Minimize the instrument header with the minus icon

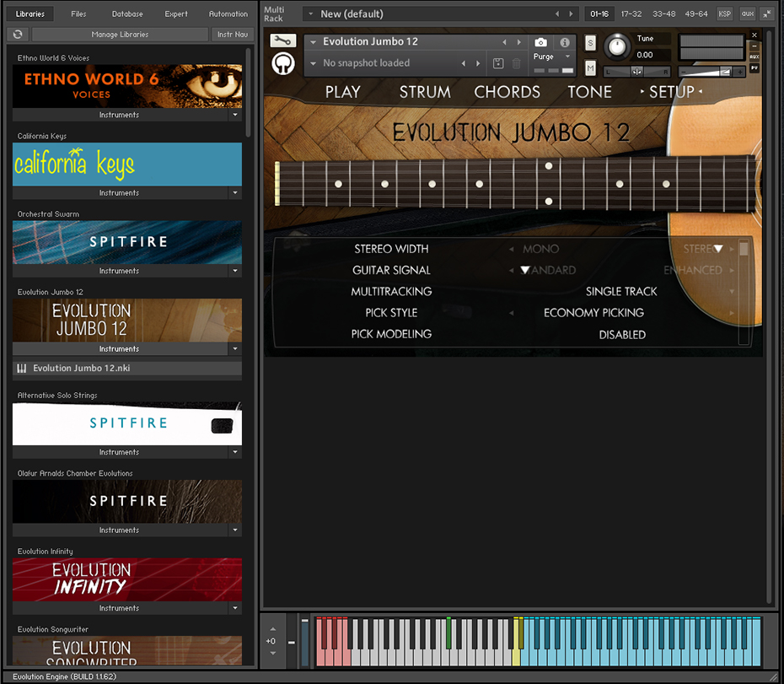[754, 46]
